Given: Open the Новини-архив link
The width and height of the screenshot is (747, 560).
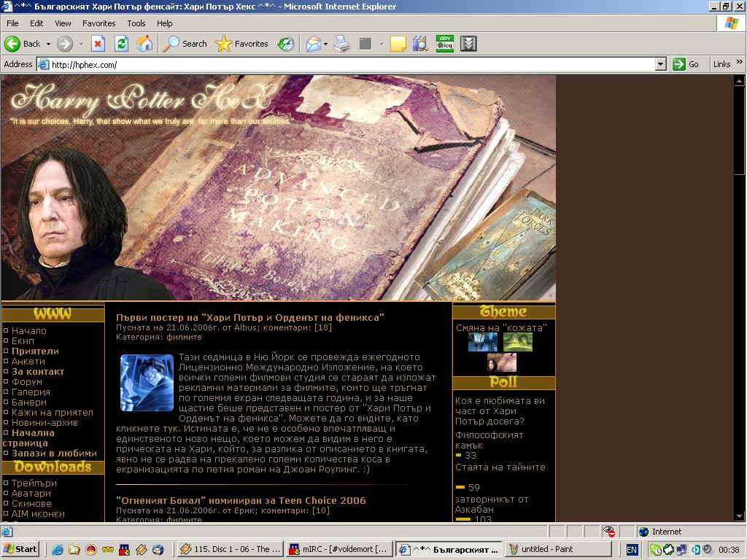Looking at the screenshot, I should [x=44, y=423].
